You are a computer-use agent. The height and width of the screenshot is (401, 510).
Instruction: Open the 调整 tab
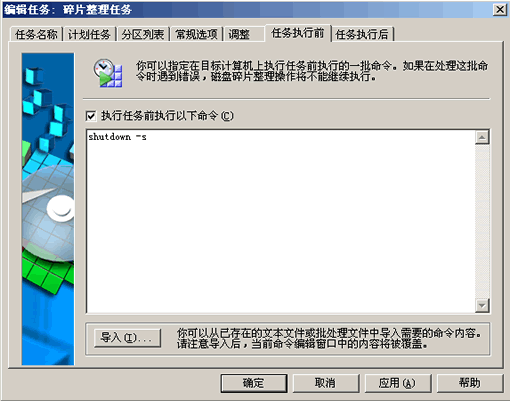click(244, 34)
